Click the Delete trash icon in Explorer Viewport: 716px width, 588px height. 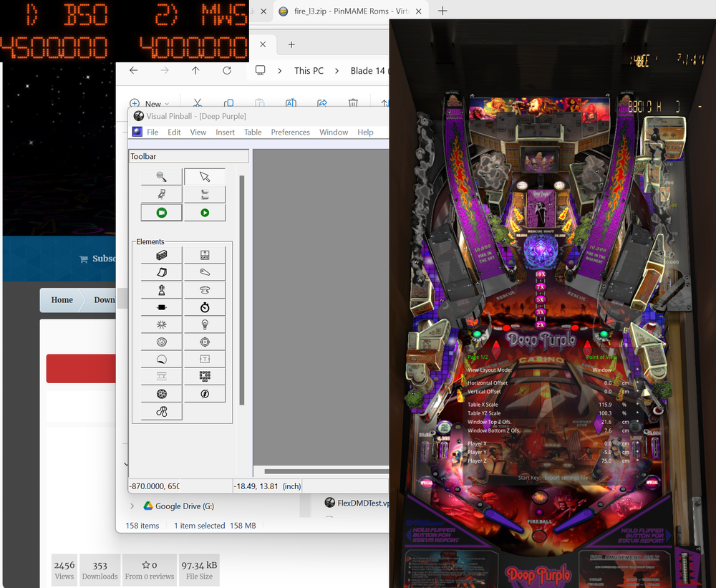[x=353, y=103]
